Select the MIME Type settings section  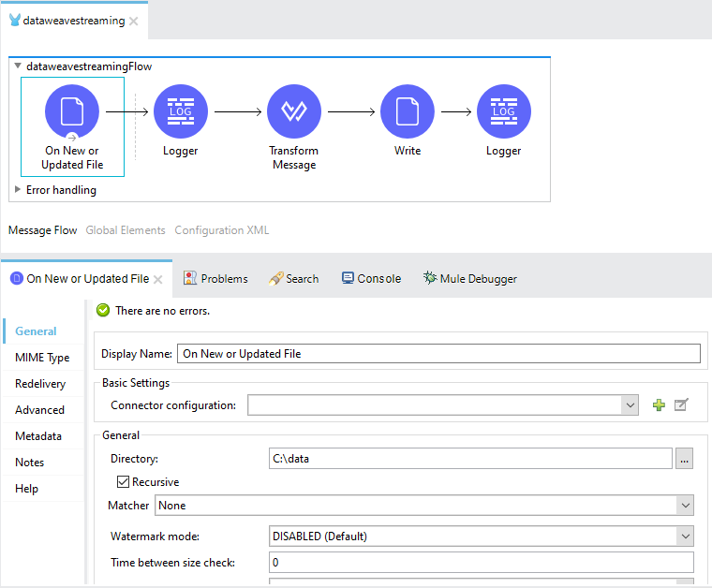tap(42, 357)
